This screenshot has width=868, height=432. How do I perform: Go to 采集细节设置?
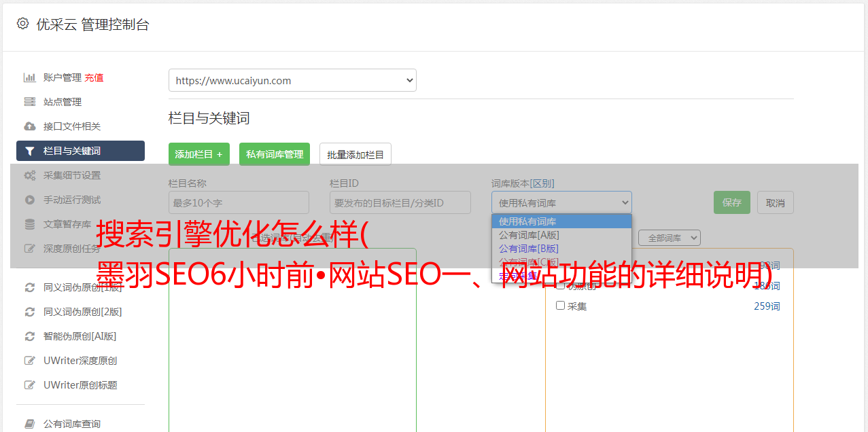72,175
